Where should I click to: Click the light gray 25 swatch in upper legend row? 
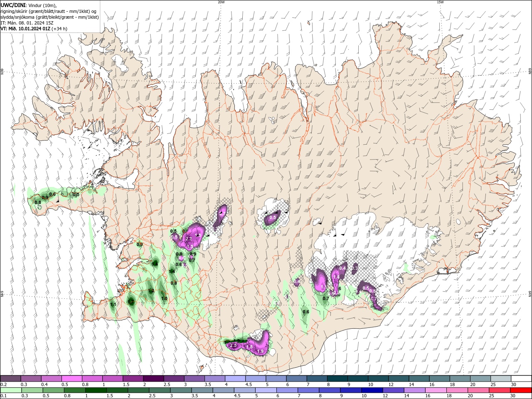click(x=500, y=379)
